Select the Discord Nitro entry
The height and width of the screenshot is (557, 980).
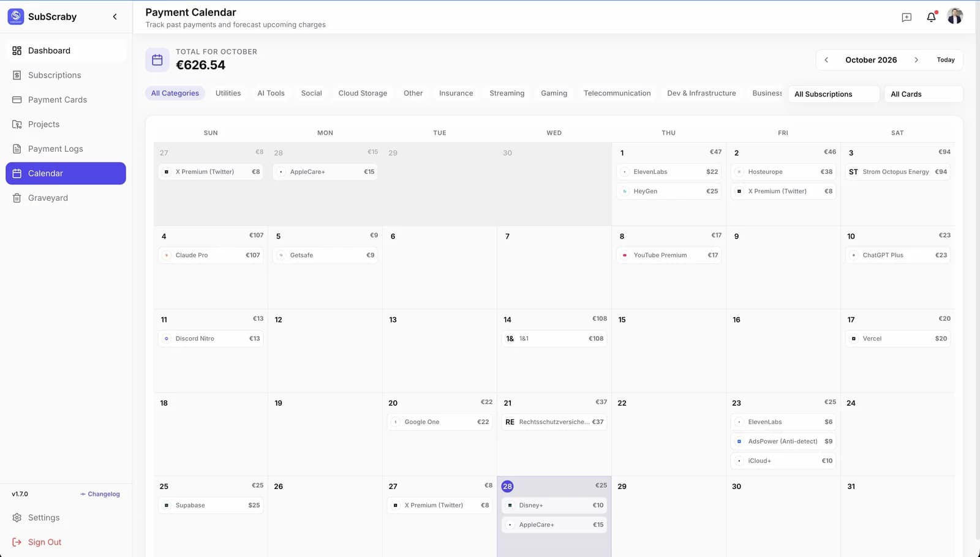click(211, 338)
